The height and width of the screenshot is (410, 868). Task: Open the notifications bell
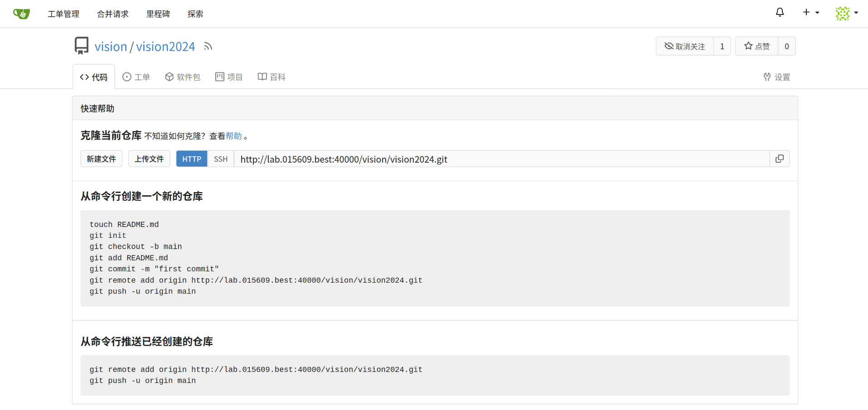pos(780,13)
